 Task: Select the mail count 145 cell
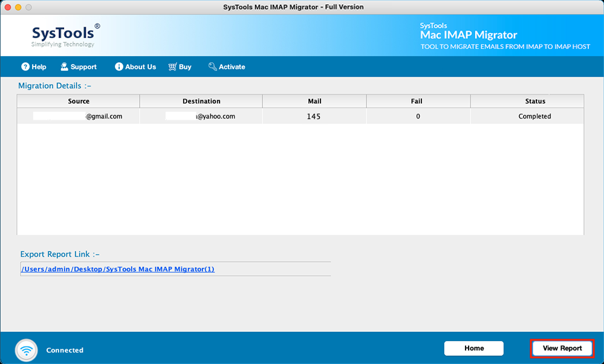(314, 116)
